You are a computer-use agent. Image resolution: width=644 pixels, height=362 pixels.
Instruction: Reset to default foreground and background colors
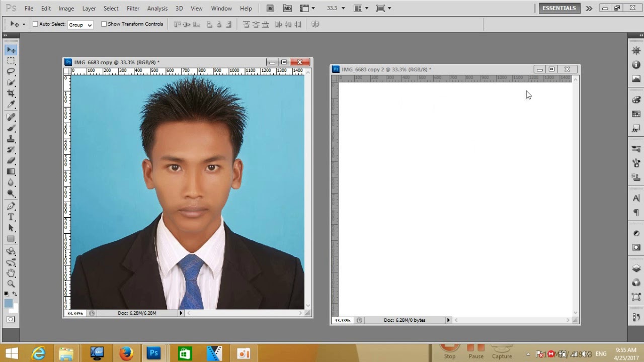(x=7, y=294)
